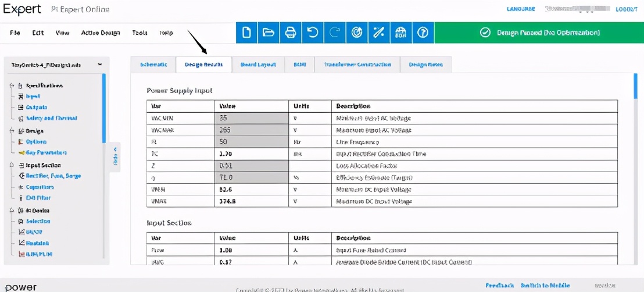Open the View menu
The width and height of the screenshot is (644, 292).
pyautogui.click(x=62, y=33)
